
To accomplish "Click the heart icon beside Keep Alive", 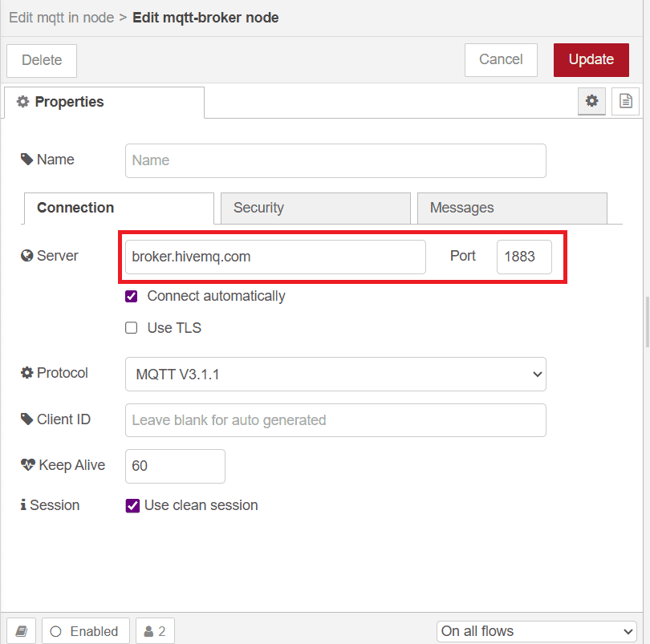I will tap(26, 465).
